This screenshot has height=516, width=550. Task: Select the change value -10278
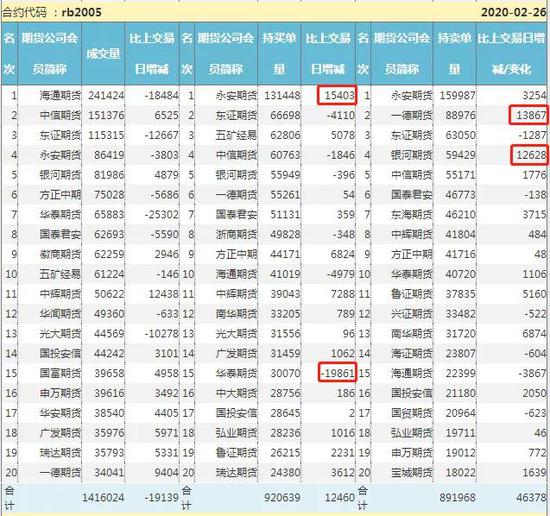click(161, 334)
